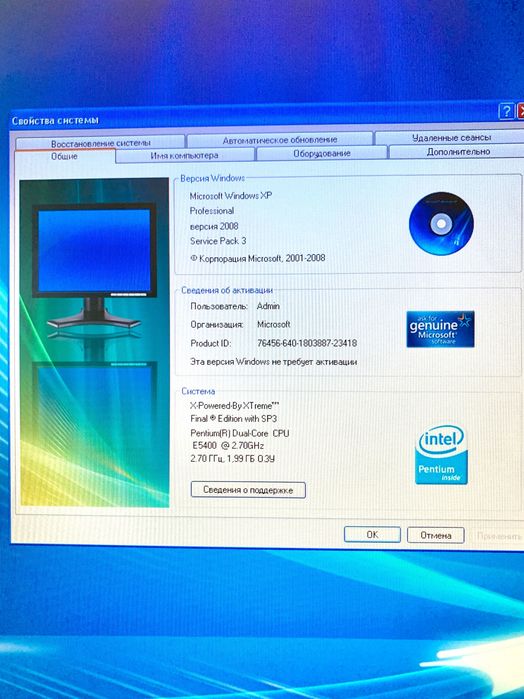Click Эта версия Windows не требует активации

(274, 362)
